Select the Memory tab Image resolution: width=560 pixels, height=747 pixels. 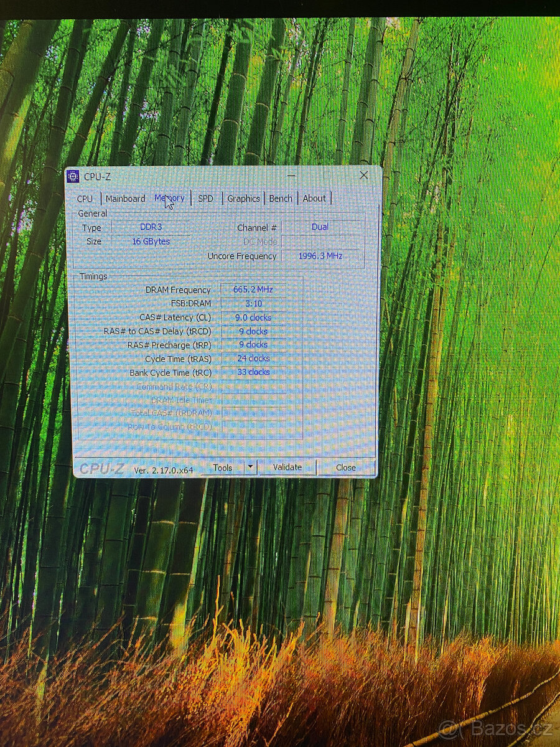(170, 198)
